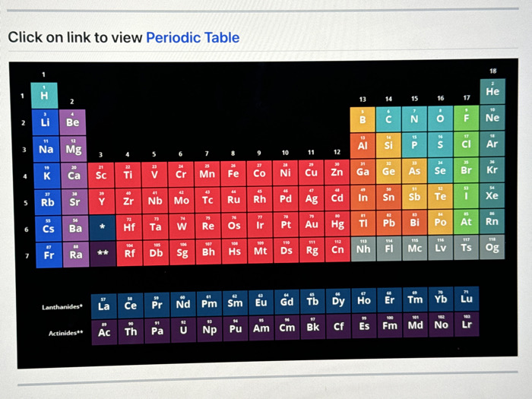Click the Oganesson (Og) tile

point(492,247)
